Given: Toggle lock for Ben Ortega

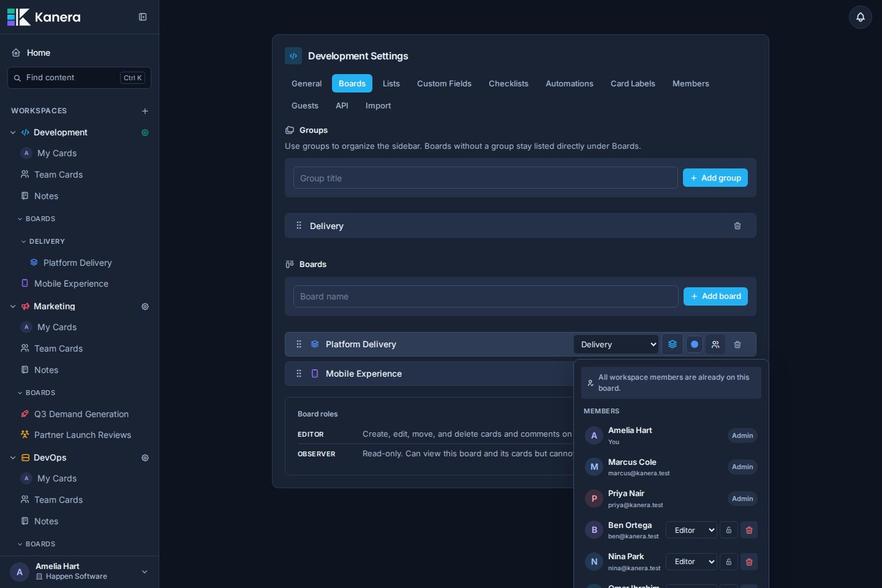Looking at the screenshot, I should [729, 530].
